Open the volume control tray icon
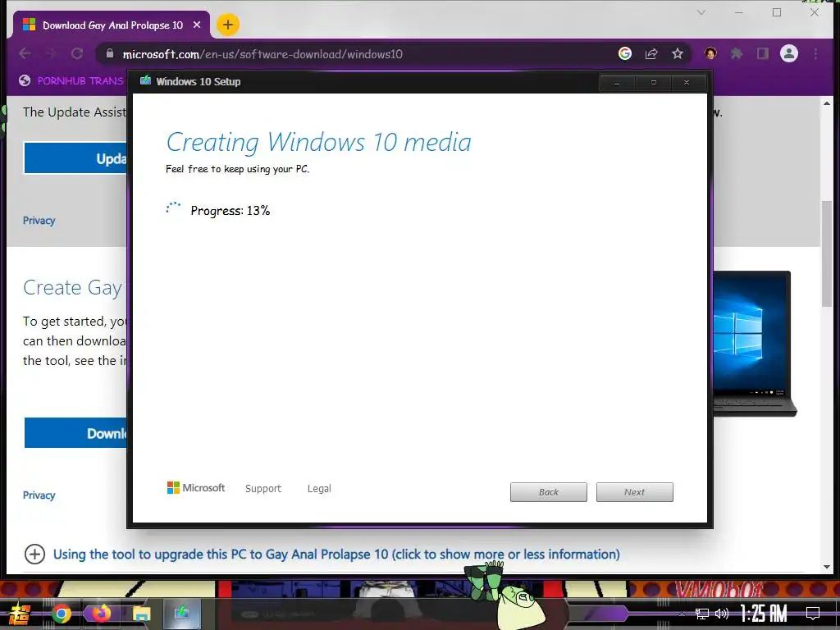The height and width of the screenshot is (630, 840). click(x=722, y=614)
